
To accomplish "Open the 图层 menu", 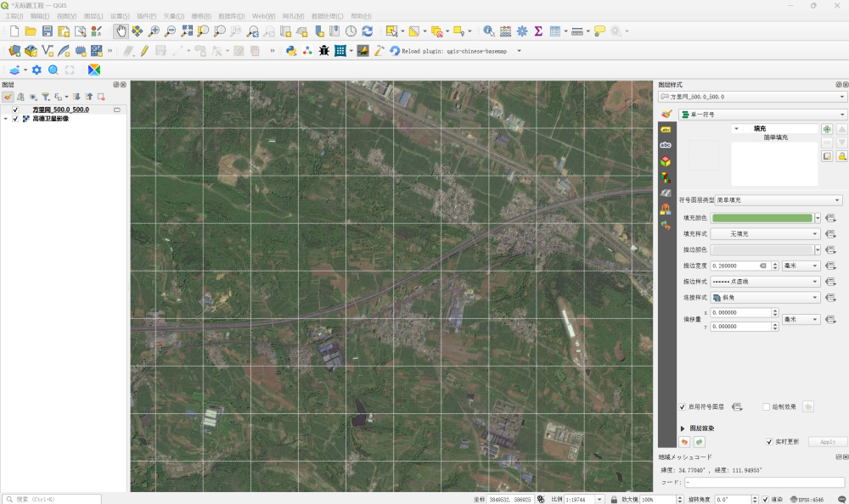I will (x=93, y=16).
